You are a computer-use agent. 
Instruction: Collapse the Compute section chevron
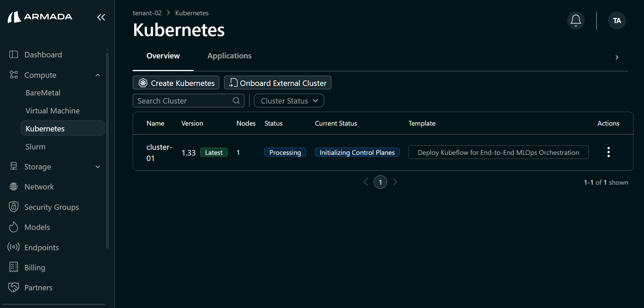point(98,75)
